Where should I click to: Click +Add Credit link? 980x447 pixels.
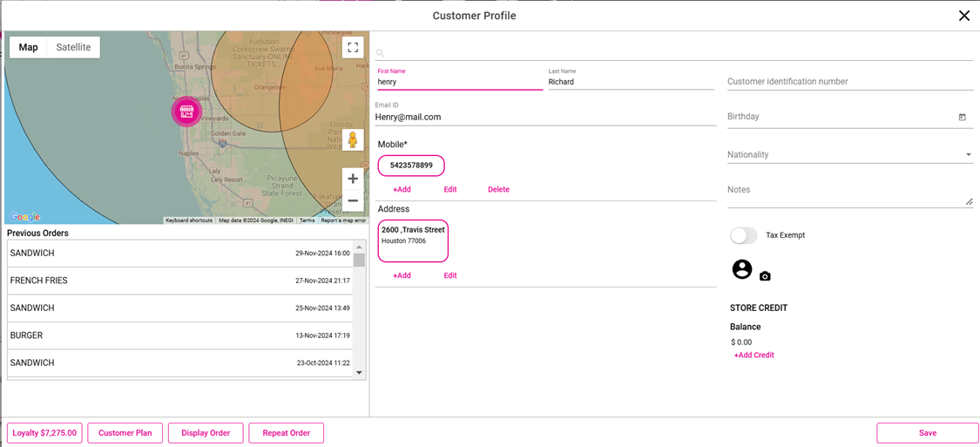pos(754,356)
